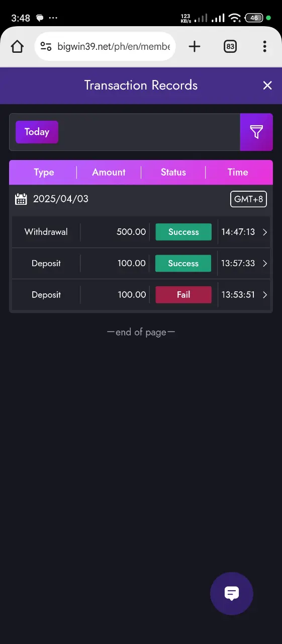Tap the browser home icon
The height and width of the screenshot is (644, 282).
17,47
